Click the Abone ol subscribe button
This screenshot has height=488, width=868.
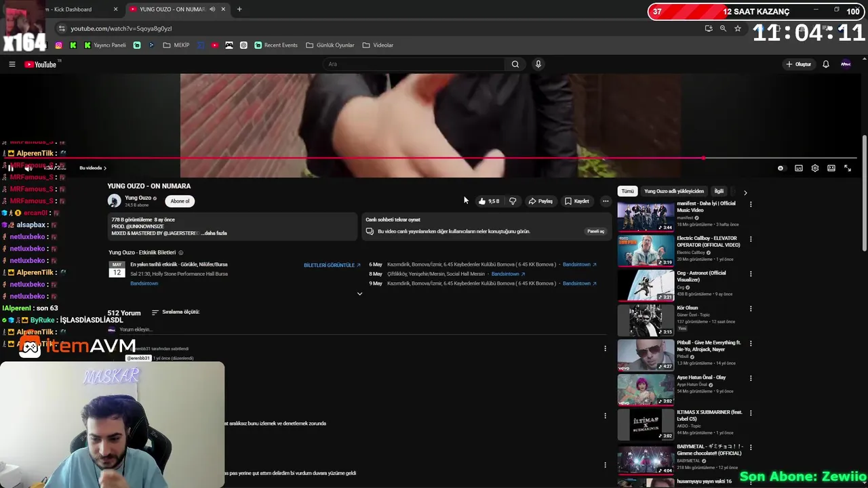[180, 201]
